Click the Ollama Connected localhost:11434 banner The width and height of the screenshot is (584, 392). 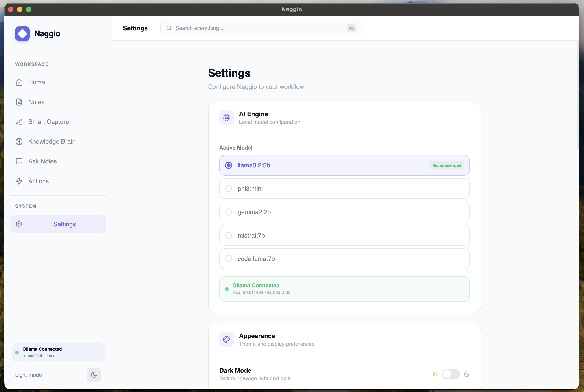pos(344,289)
